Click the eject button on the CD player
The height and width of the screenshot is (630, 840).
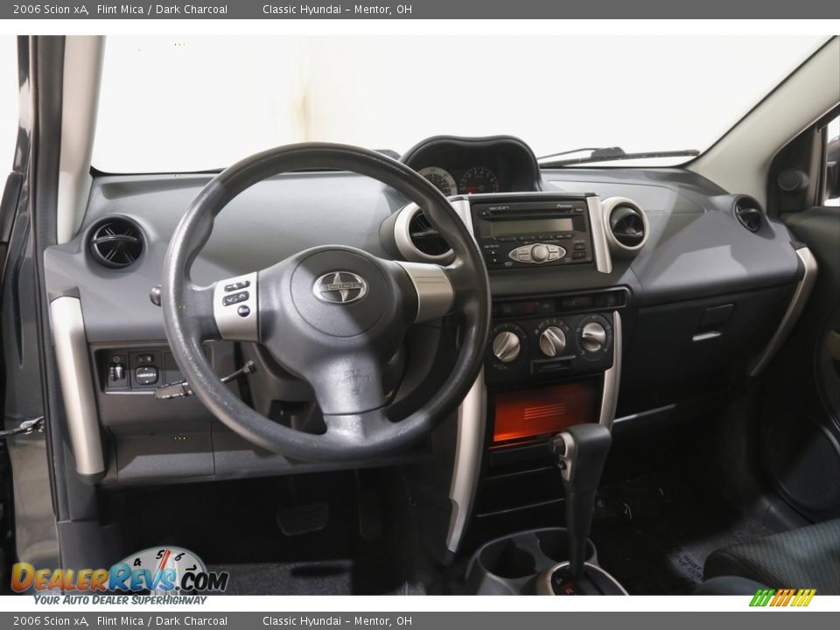click(485, 213)
